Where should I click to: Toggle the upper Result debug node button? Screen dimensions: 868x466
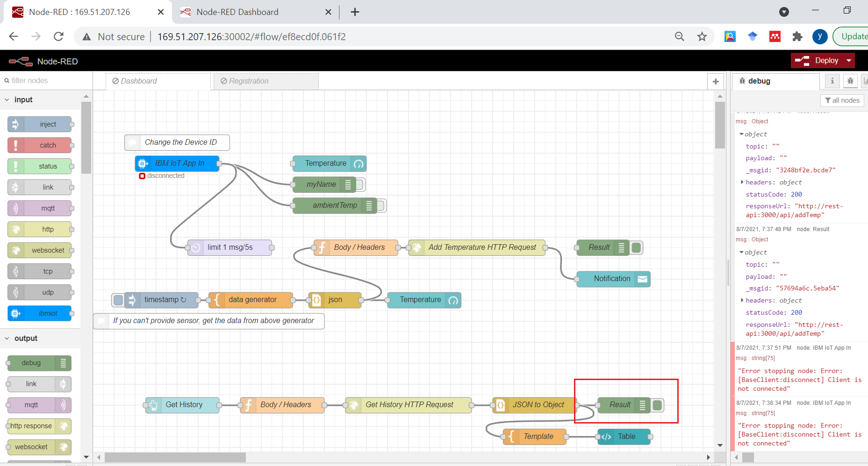coord(636,247)
